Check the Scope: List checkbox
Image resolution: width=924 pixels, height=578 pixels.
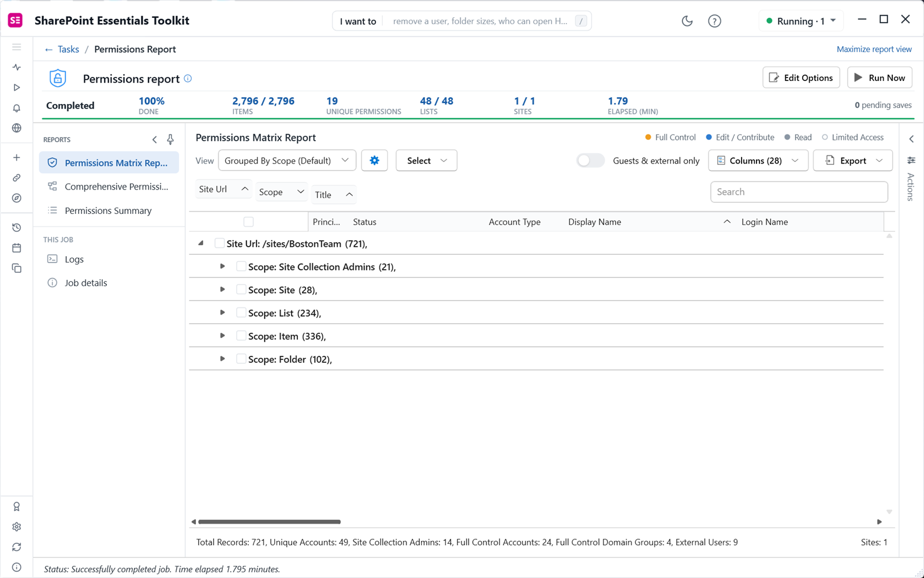coord(241,313)
